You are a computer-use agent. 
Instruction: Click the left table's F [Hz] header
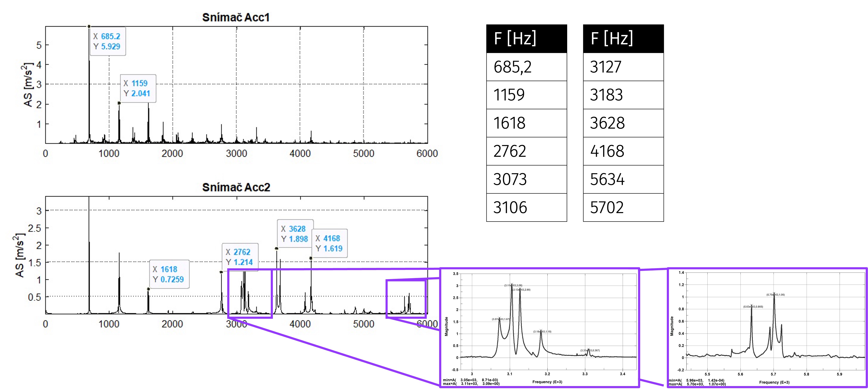pyautogui.click(x=526, y=38)
